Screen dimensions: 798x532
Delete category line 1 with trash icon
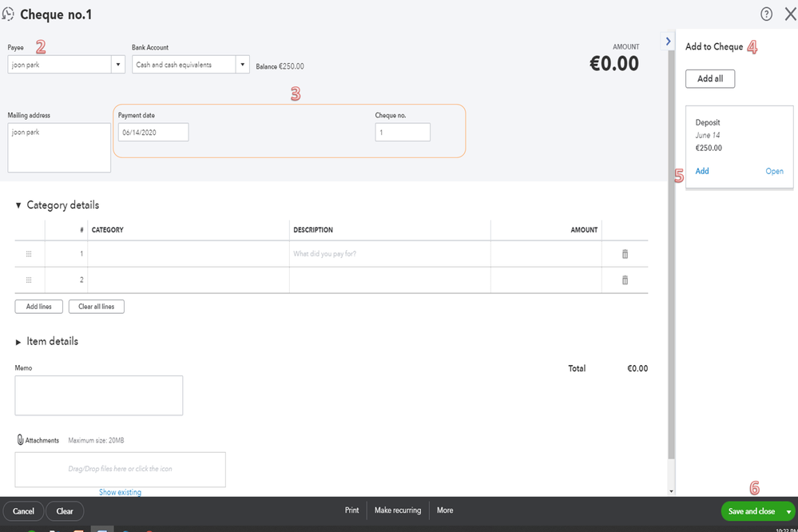[x=625, y=254]
